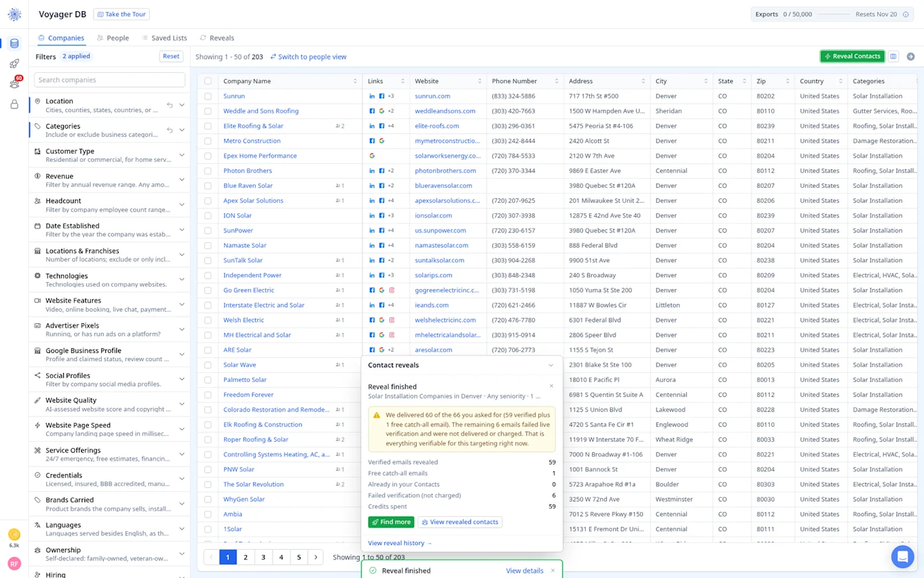The width and height of the screenshot is (924, 578).
Task: Click the green Reveal Contacts button
Action: click(852, 56)
